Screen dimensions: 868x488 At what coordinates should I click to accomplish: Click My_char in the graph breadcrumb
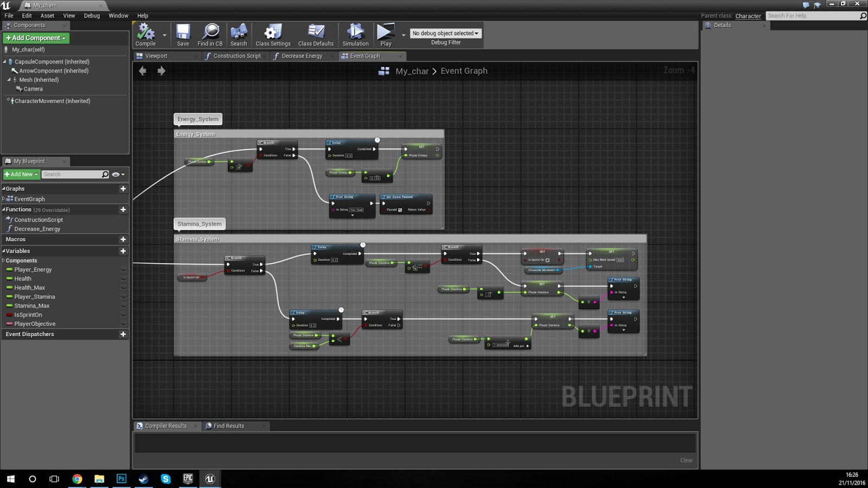tap(412, 71)
